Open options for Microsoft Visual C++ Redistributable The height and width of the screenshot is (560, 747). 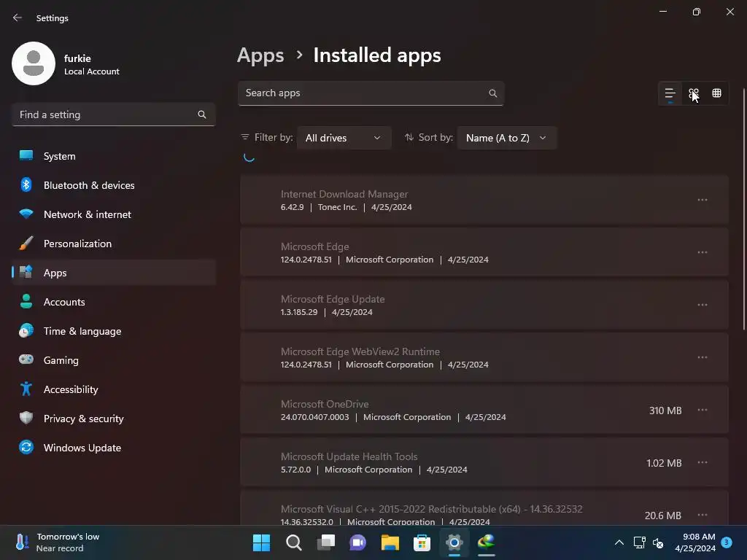click(703, 515)
